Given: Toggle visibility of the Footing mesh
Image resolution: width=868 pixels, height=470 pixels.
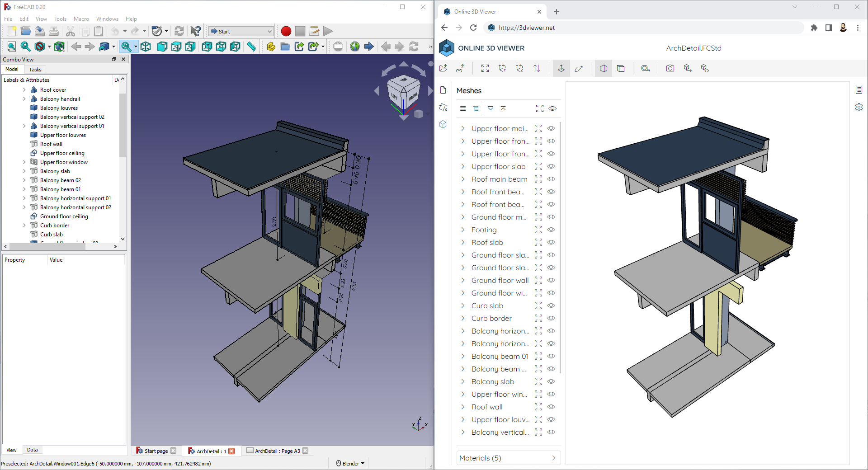Looking at the screenshot, I should pyautogui.click(x=551, y=230).
